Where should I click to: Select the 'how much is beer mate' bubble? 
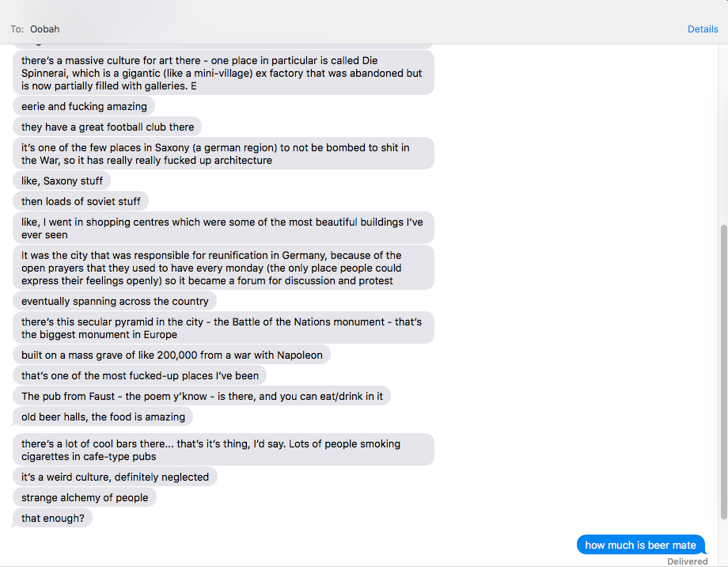[x=641, y=545]
